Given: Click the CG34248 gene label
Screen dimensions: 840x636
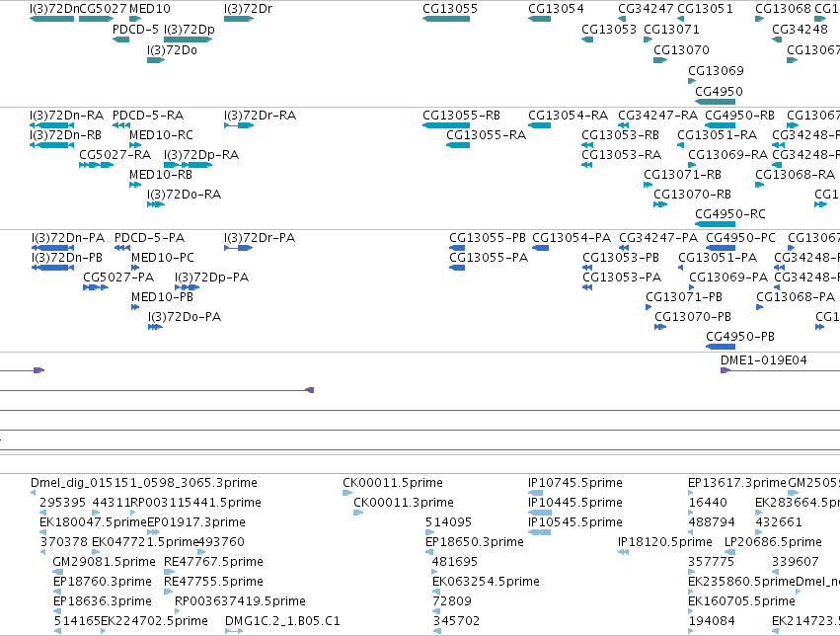Looking at the screenshot, I should click(800, 30).
